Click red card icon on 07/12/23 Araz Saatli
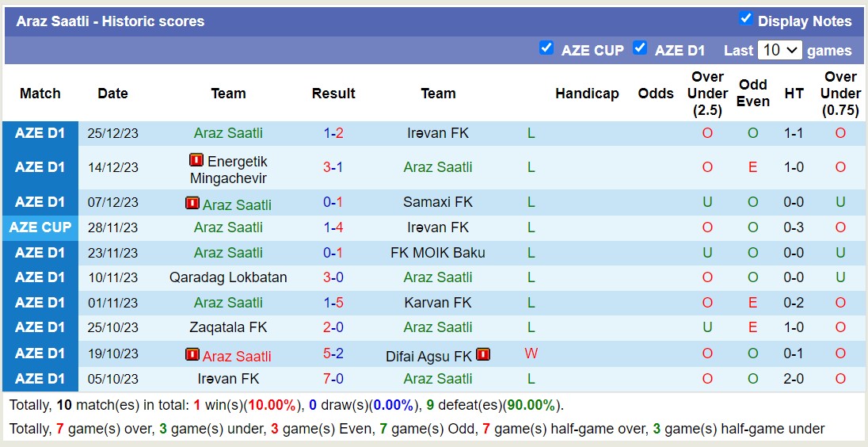The width and height of the screenshot is (868, 447). tap(192, 203)
